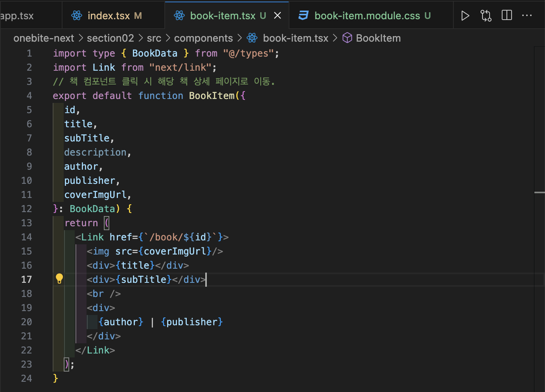Click the BookData import name on line 1
This screenshot has height=392, width=545.
(155, 53)
